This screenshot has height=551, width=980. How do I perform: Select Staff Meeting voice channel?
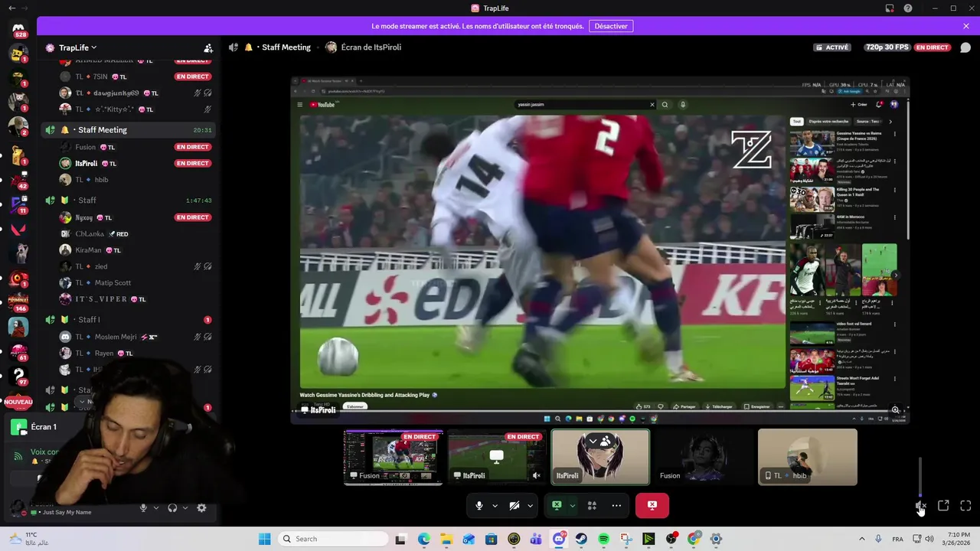pos(128,130)
